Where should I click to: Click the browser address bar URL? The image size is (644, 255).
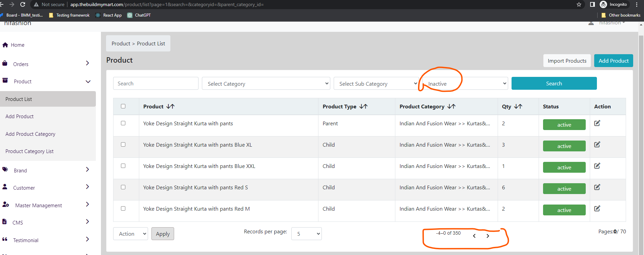(x=167, y=4)
